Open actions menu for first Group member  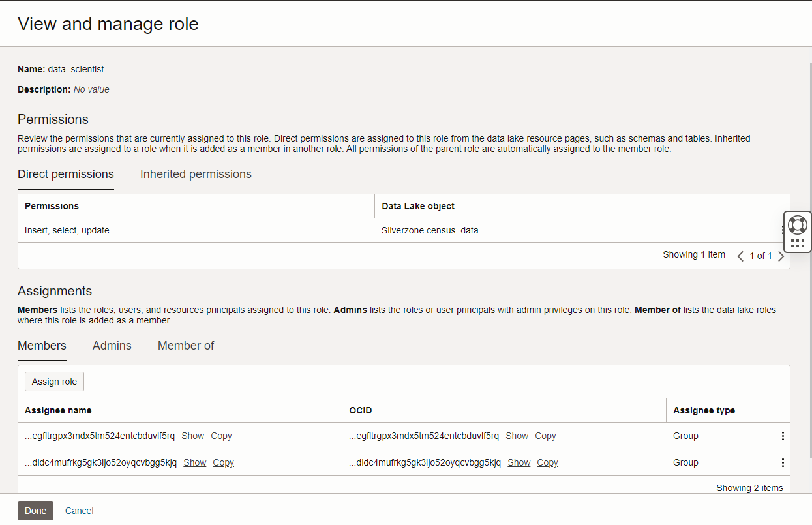[x=783, y=436]
